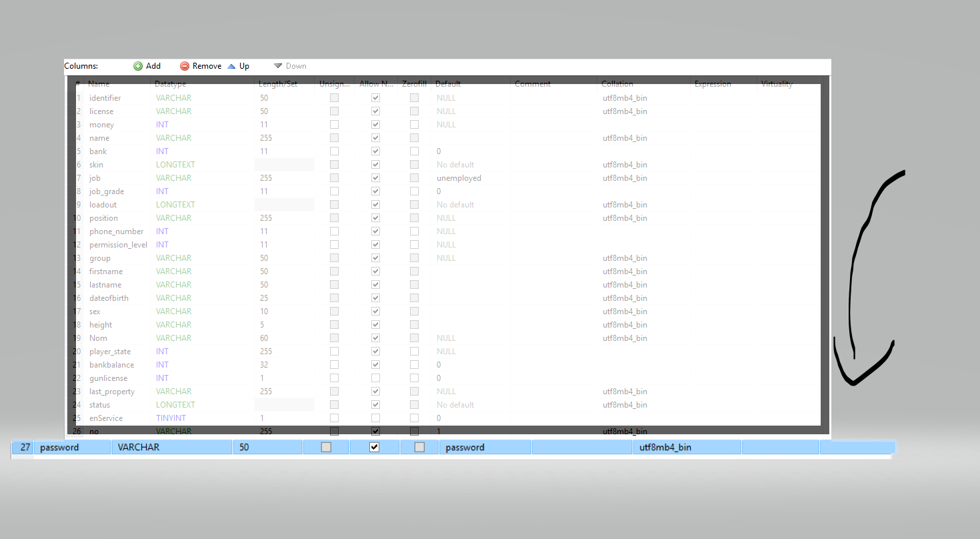
Task: Toggle Allow NULL for identifier column
Action: (x=375, y=98)
